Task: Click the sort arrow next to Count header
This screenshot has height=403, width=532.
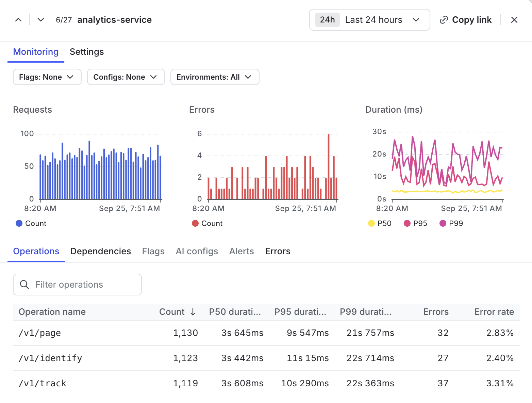Action: click(193, 312)
